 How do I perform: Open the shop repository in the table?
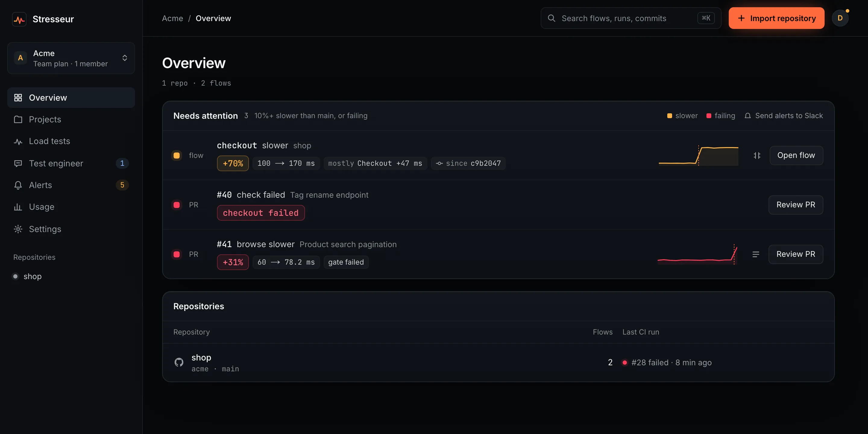pyautogui.click(x=498, y=363)
